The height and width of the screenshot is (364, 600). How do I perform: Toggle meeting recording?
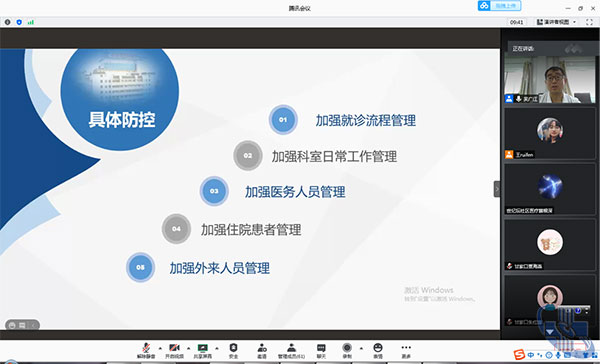click(347, 351)
